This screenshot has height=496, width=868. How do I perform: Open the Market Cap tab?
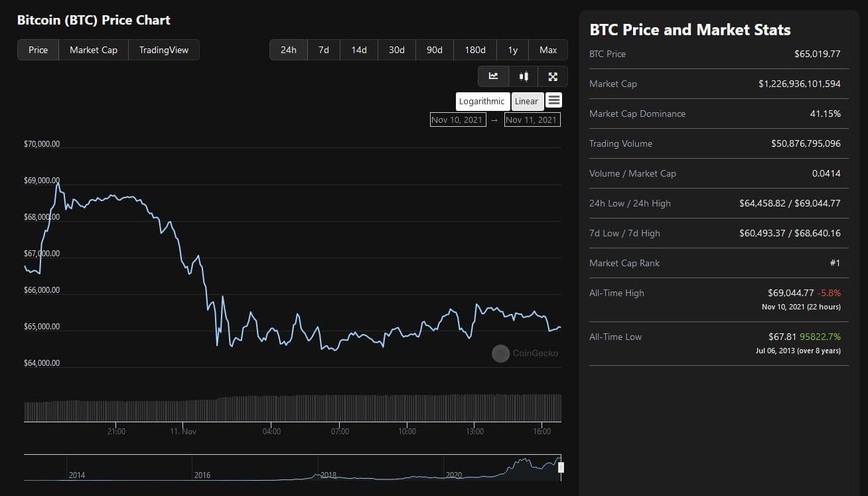[x=94, y=50]
